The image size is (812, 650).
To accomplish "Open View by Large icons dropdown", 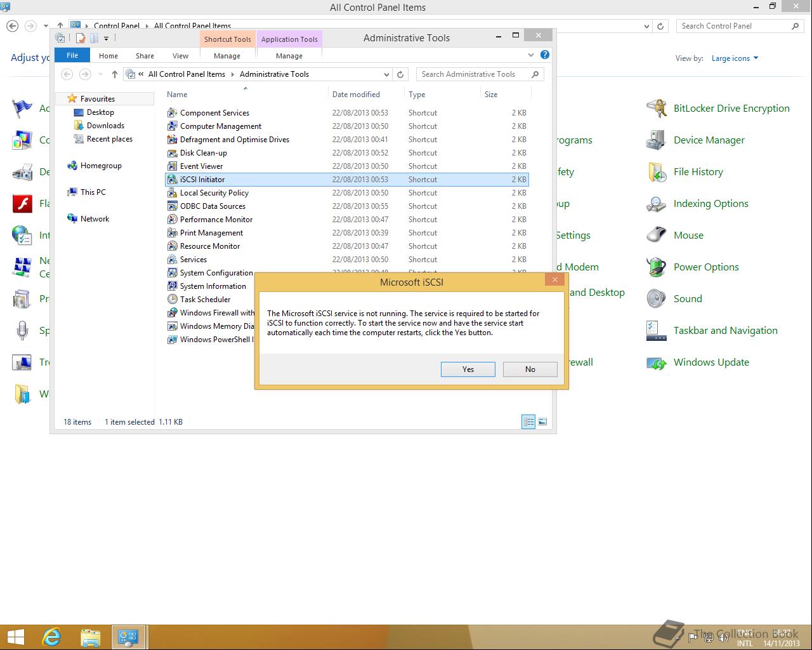I will tap(735, 58).
